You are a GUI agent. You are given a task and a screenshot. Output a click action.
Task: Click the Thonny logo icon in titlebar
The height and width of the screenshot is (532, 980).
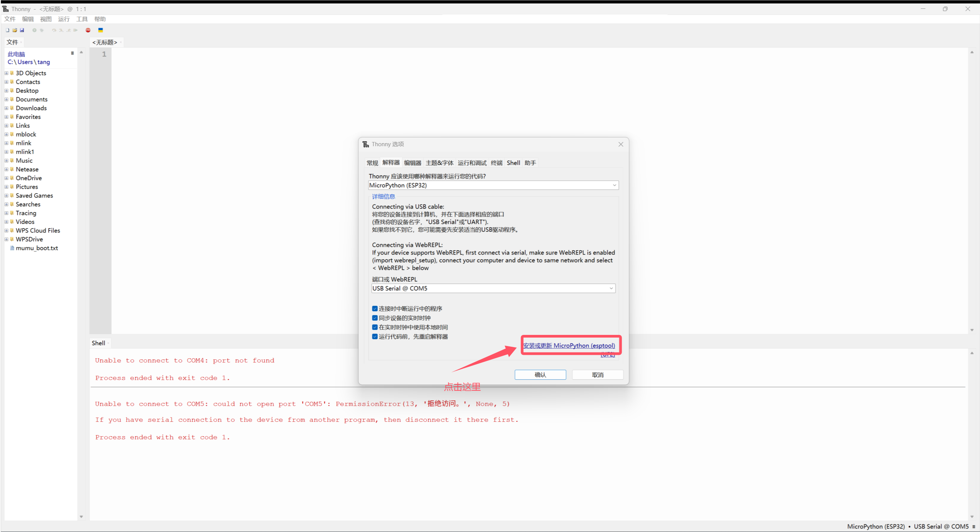(x=5, y=8)
